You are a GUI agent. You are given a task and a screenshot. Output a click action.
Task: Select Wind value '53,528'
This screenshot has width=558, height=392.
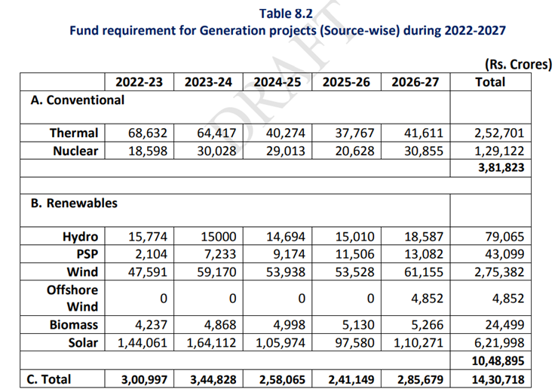click(x=355, y=272)
